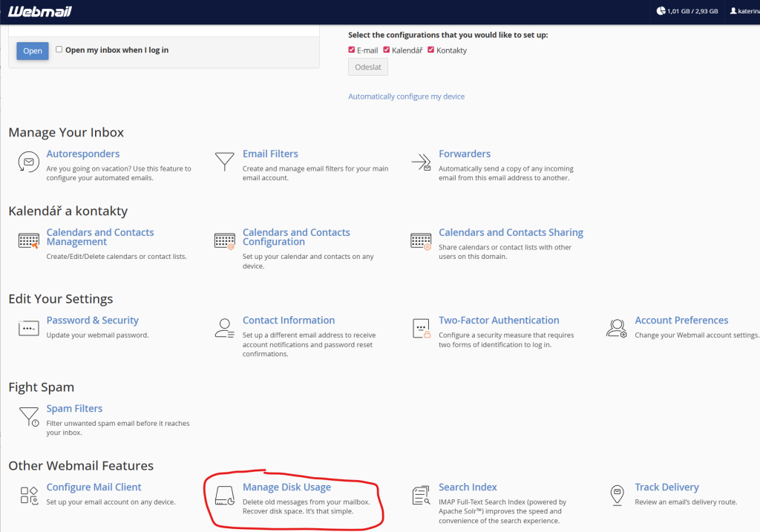Click the Two-Factor Authentication icon
Screen dimensions: 760x532
[x=421, y=328]
